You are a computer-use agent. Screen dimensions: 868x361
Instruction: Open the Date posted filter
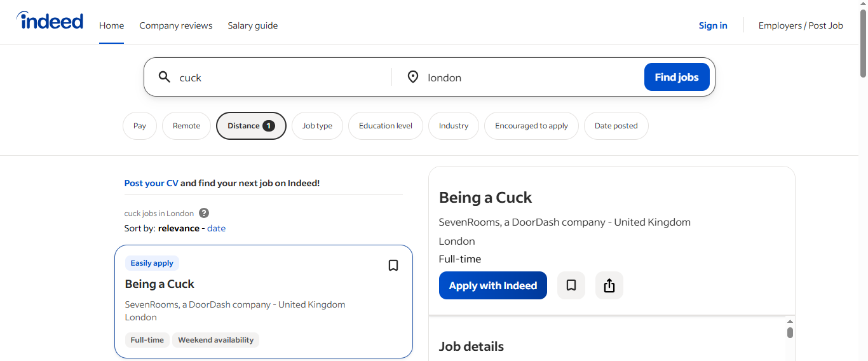(616, 126)
